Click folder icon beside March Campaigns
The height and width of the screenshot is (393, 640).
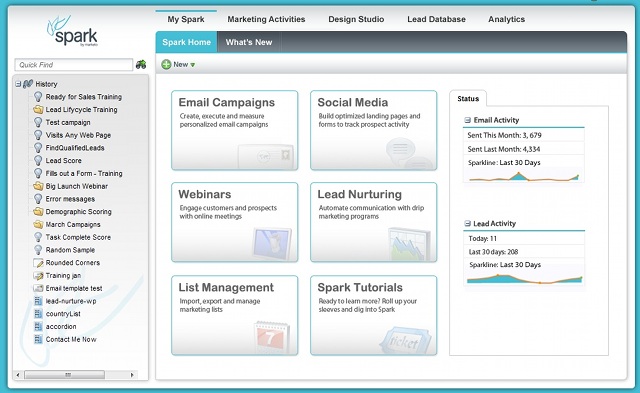coord(38,224)
